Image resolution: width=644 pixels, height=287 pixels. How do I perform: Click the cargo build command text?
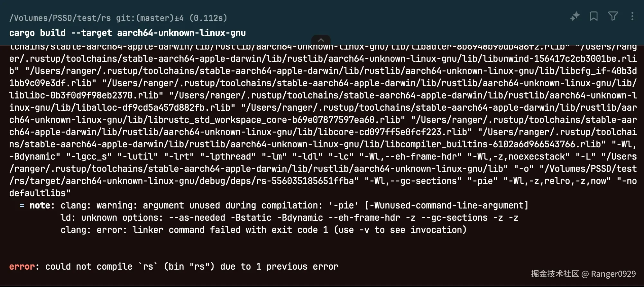pos(127,33)
